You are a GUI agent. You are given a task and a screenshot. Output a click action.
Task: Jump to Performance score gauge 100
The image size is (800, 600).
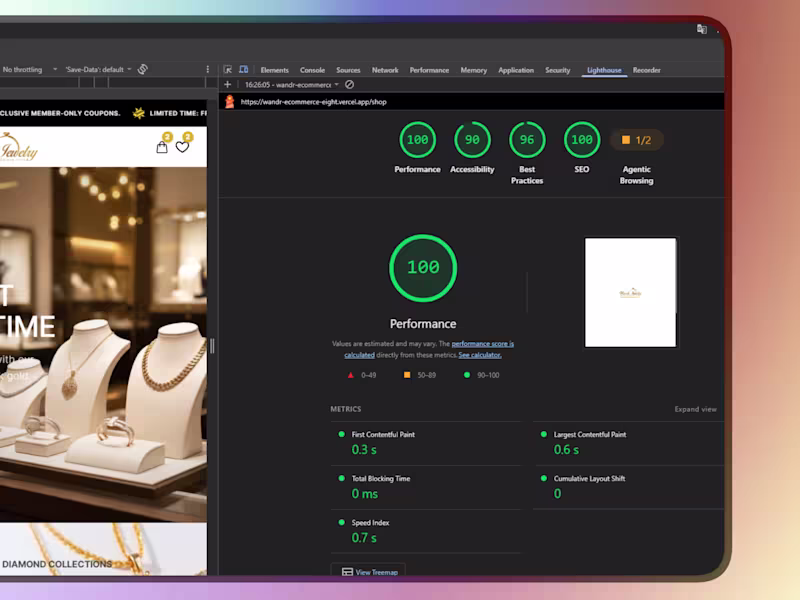pyautogui.click(x=417, y=140)
